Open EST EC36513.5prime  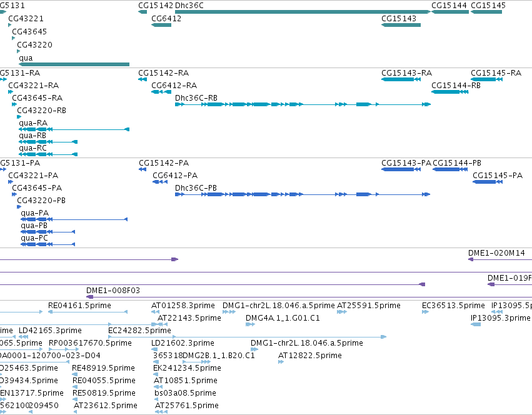[x=453, y=306]
